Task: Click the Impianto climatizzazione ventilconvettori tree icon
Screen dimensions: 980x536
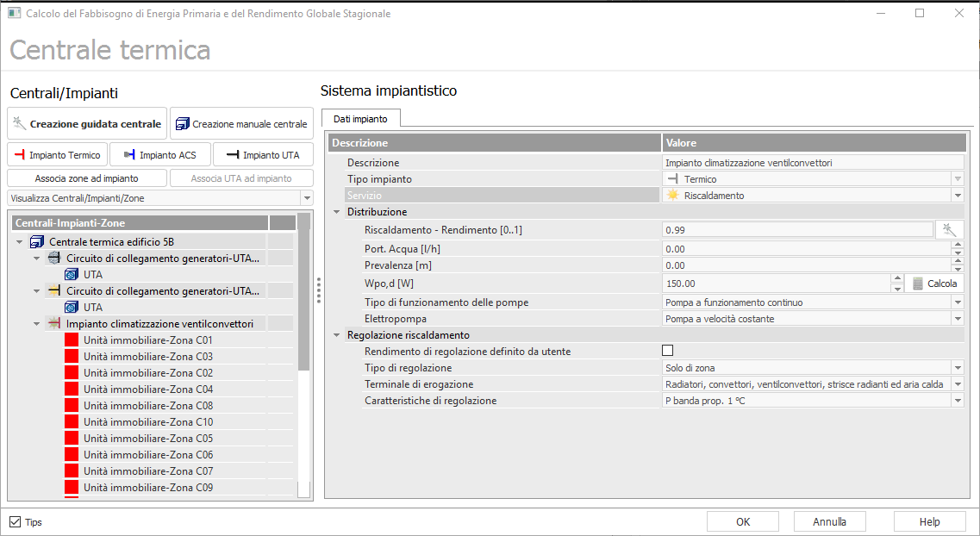Action: (x=54, y=323)
